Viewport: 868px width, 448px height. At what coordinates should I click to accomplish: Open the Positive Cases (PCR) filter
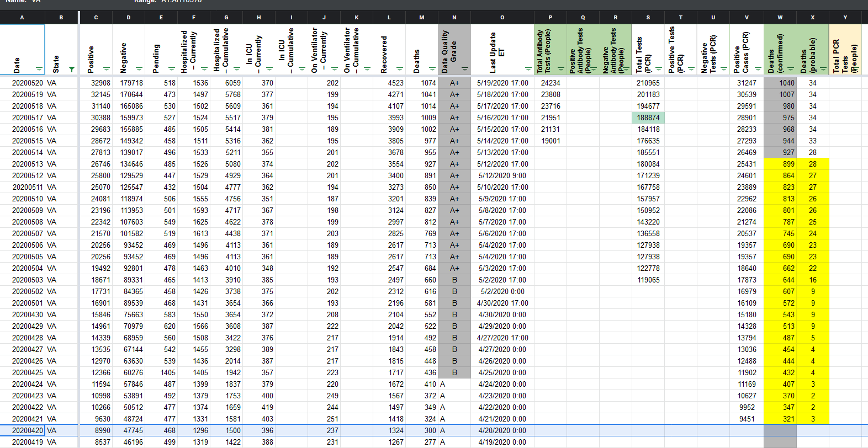pos(758,70)
